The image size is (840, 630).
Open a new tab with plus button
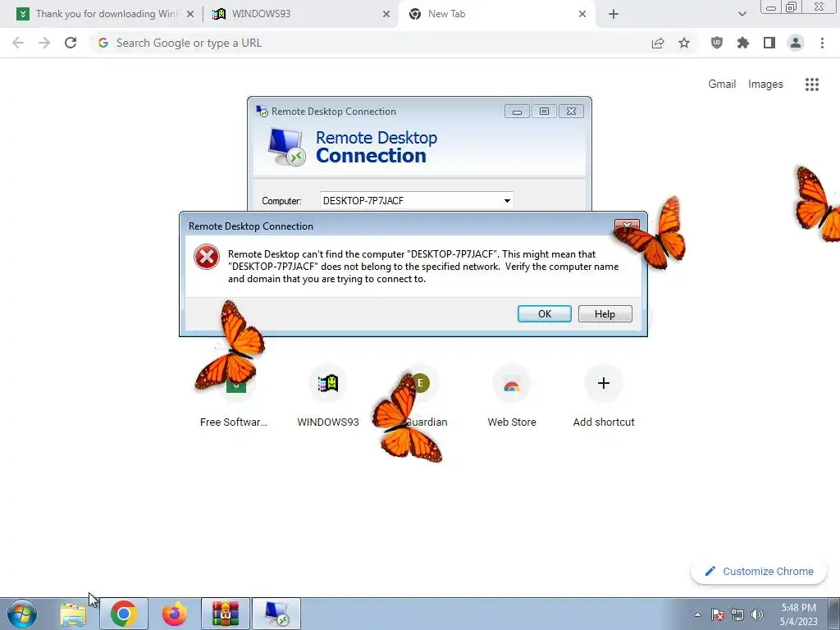pos(614,15)
